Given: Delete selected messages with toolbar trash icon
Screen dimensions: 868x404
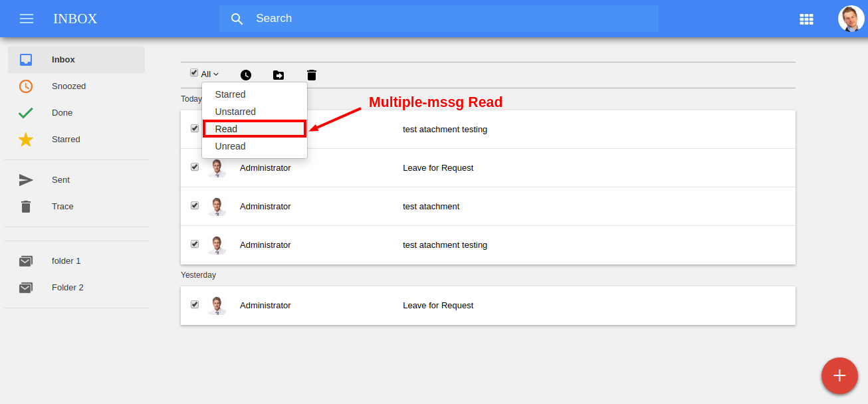Looking at the screenshot, I should (311, 75).
